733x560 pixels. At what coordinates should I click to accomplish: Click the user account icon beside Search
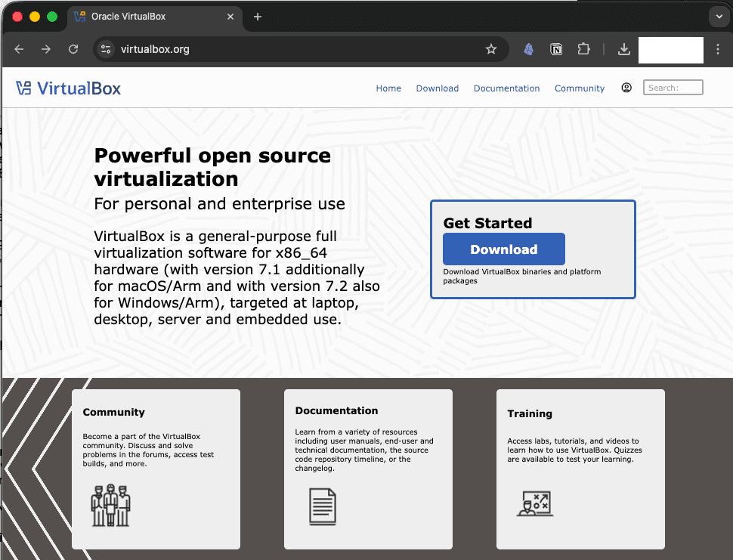click(626, 88)
